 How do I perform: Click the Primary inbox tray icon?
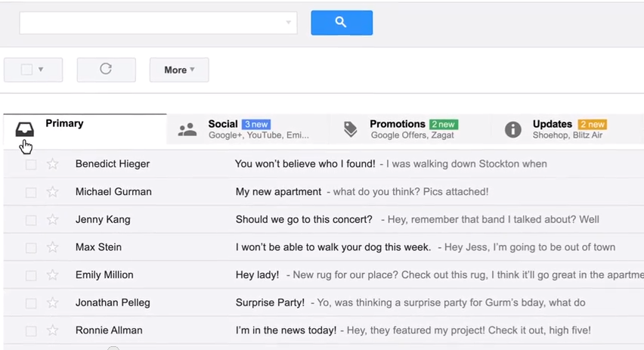click(25, 129)
